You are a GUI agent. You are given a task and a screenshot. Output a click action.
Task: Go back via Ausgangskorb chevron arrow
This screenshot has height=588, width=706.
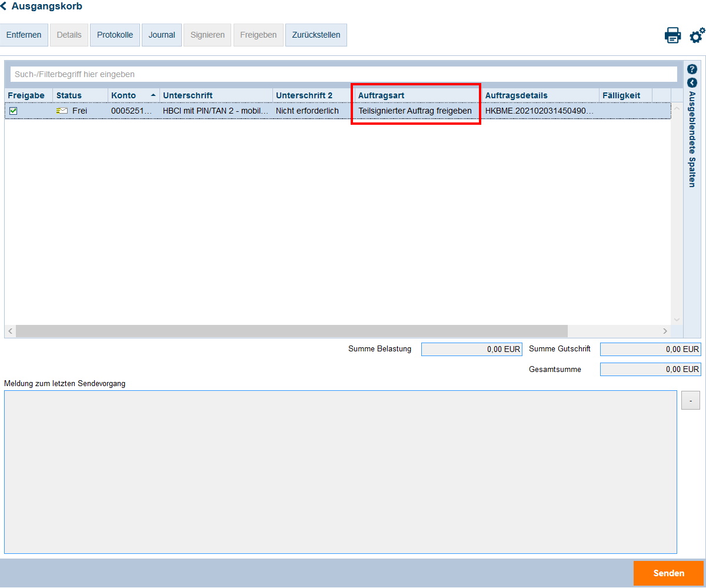(4, 6)
